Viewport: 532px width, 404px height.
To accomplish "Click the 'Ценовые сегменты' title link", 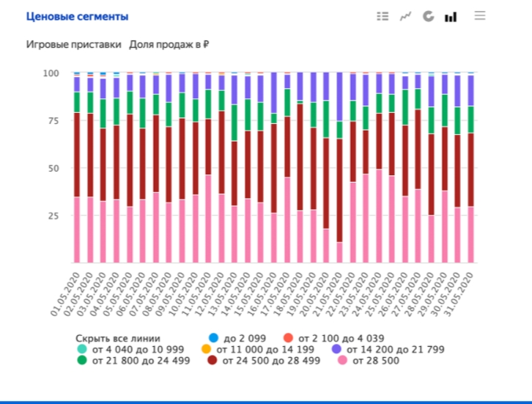I will (77, 16).
